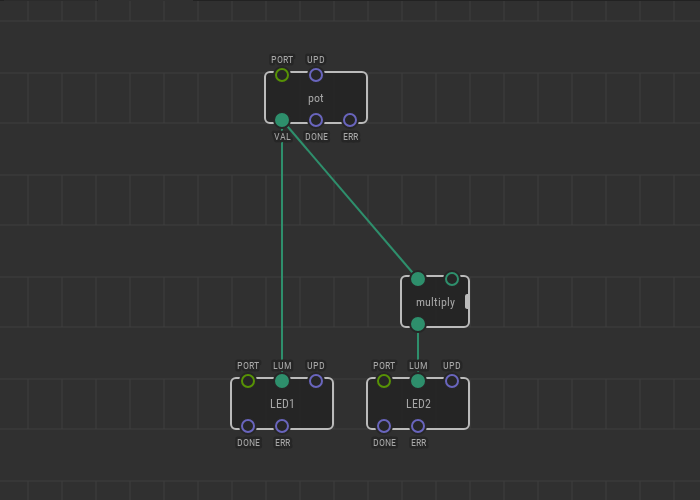Select the pot node body
Image resolution: width=700 pixels, height=500 pixels.
(x=316, y=98)
